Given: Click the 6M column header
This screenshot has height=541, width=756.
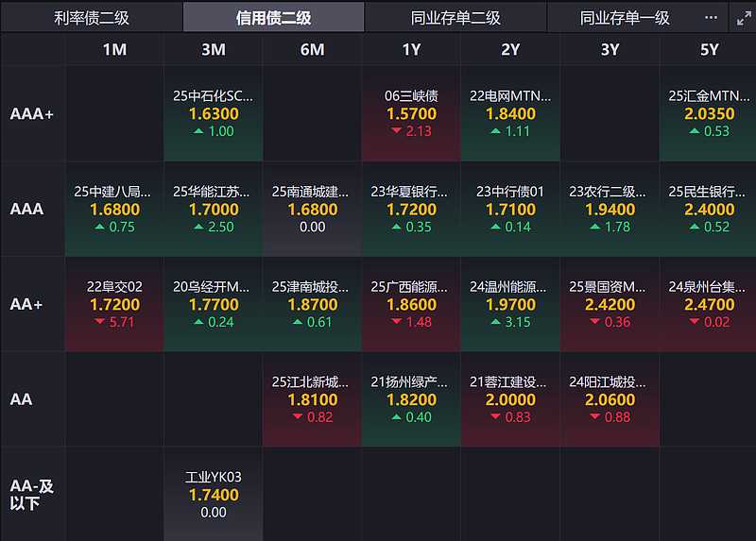Looking at the screenshot, I should point(313,50).
